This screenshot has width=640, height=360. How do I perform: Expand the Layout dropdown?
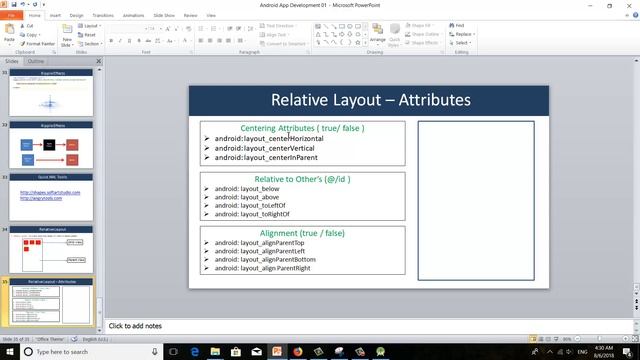tap(90, 26)
